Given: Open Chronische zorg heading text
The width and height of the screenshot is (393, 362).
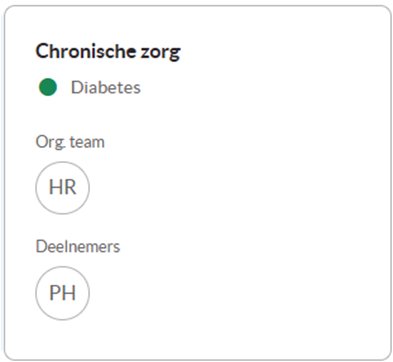Looking at the screenshot, I should click(108, 52).
